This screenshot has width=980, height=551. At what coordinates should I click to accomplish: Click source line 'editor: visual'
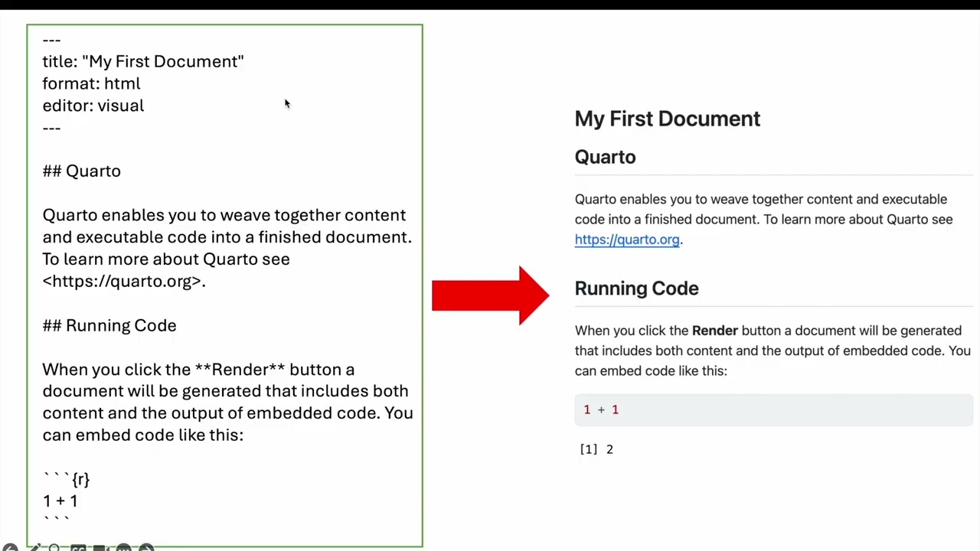pos(93,106)
